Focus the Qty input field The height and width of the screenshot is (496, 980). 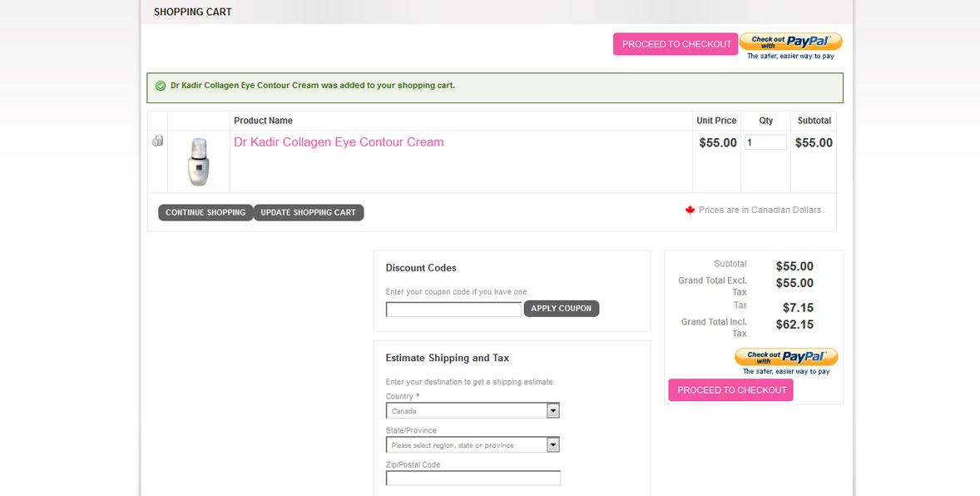coord(765,142)
